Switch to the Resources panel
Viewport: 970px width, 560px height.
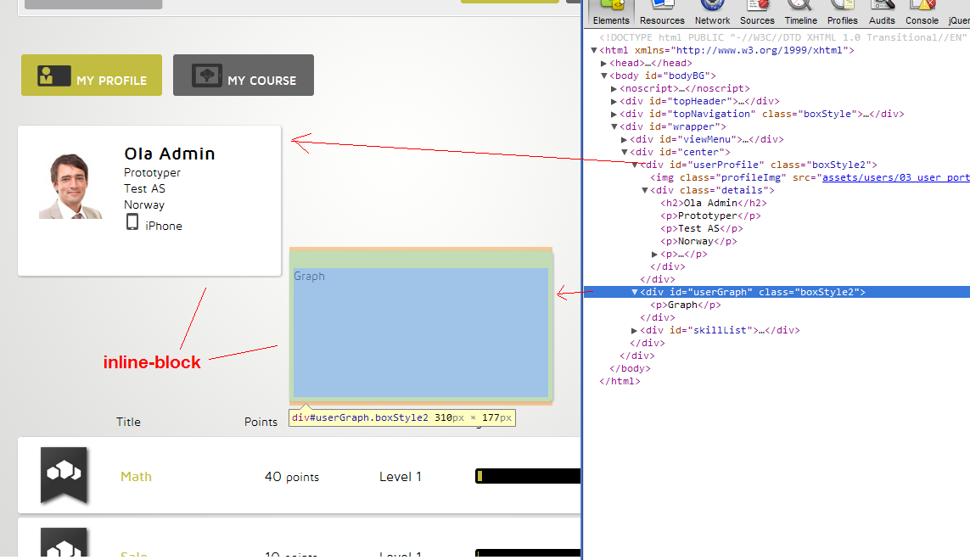click(662, 14)
